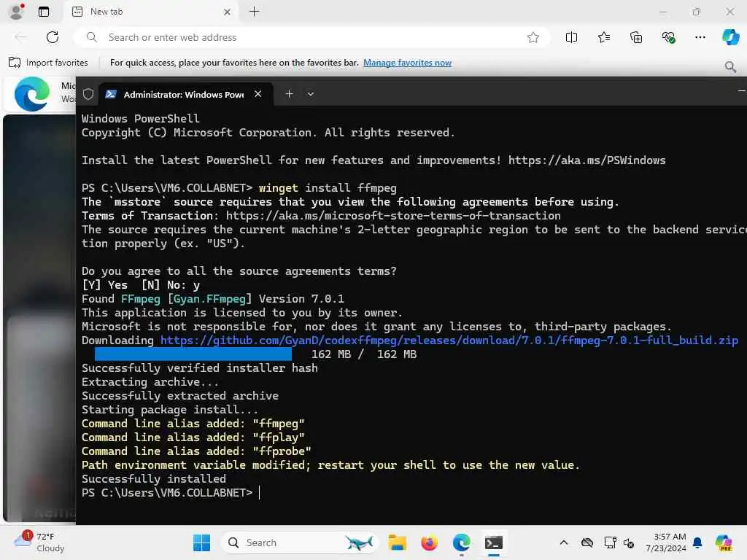
Task: Expand the system tray hidden icons chevron
Action: pyautogui.click(x=564, y=542)
